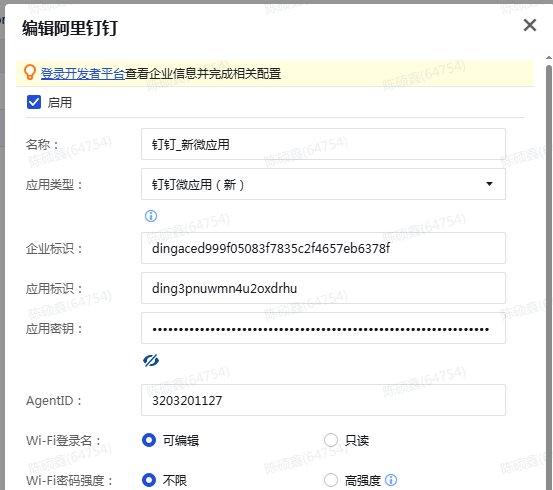
Task: Click the AgentID input field
Action: (x=323, y=400)
